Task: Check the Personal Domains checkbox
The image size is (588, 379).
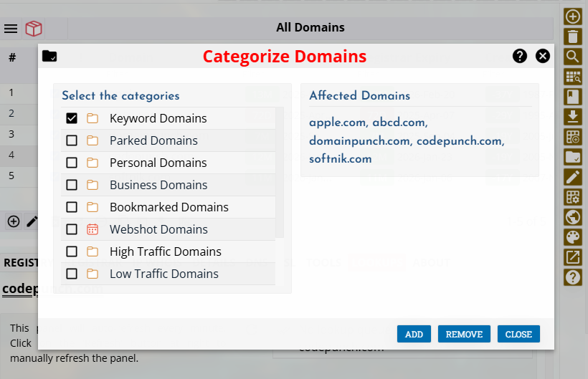Action: coord(72,163)
